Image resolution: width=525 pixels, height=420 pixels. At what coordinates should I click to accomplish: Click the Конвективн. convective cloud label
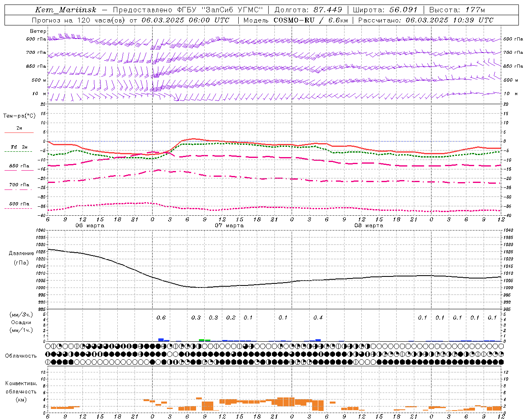pos(21,383)
